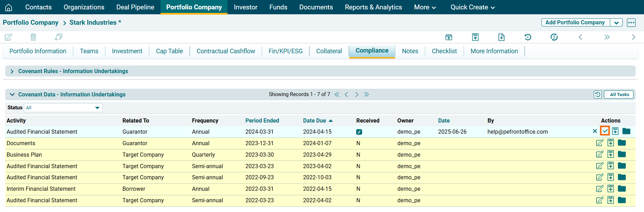Click the trash delete icon in the toolbar

click(x=33, y=37)
